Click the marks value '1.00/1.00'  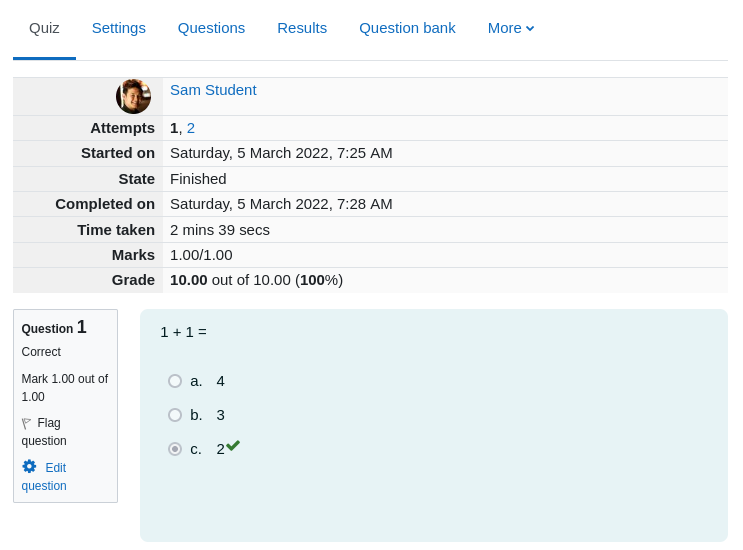(x=201, y=255)
